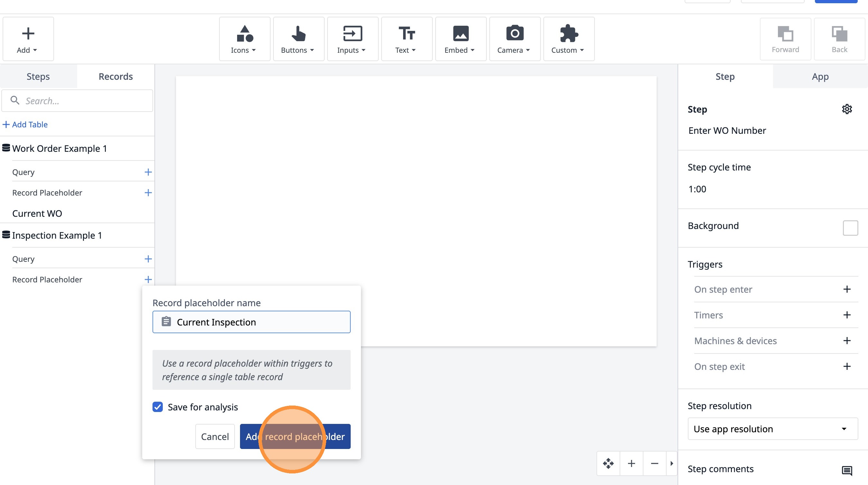Expand the Step resolution dropdown
Viewport: 868px width, 485px height.
click(772, 429)
